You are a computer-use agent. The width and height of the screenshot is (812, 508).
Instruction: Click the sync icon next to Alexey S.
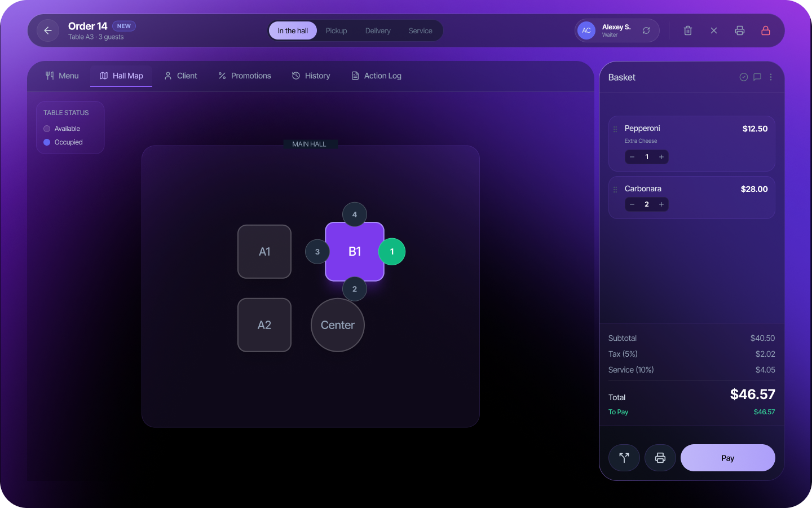646,30
